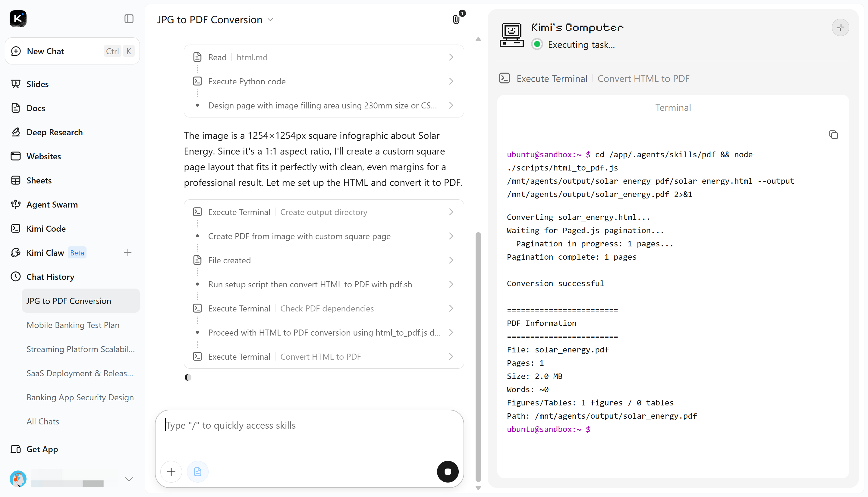Image resolution: width=868 pixels, height=497 pixels.
Task: Collapse the sidebar panel icon
Action: coord(129,19)
